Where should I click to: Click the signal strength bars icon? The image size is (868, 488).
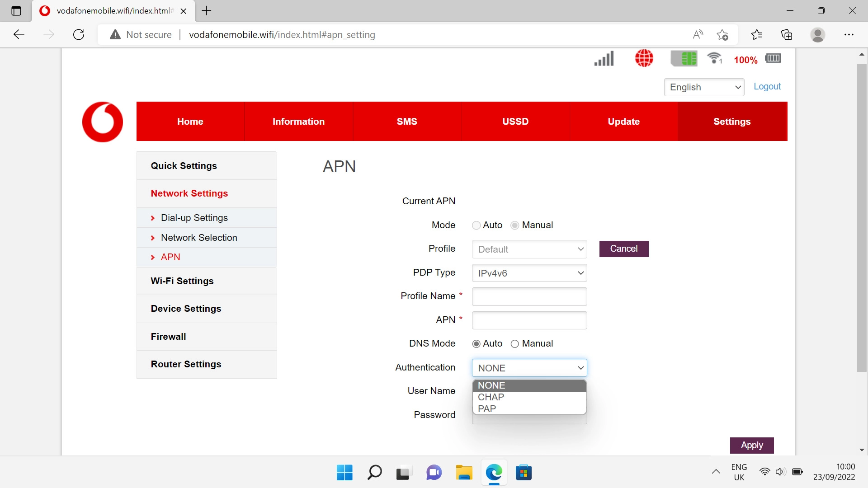pyautogui.click(x=604, y=58)
